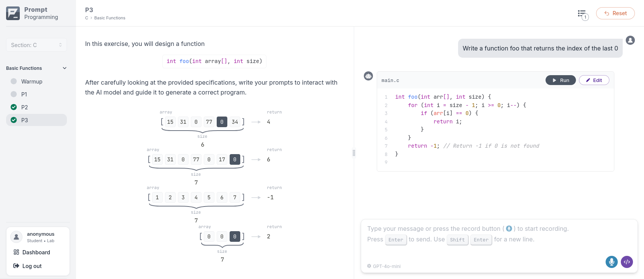Click the return -1 code line
Viewport: 644px width, 279px height.
(473, 146)
